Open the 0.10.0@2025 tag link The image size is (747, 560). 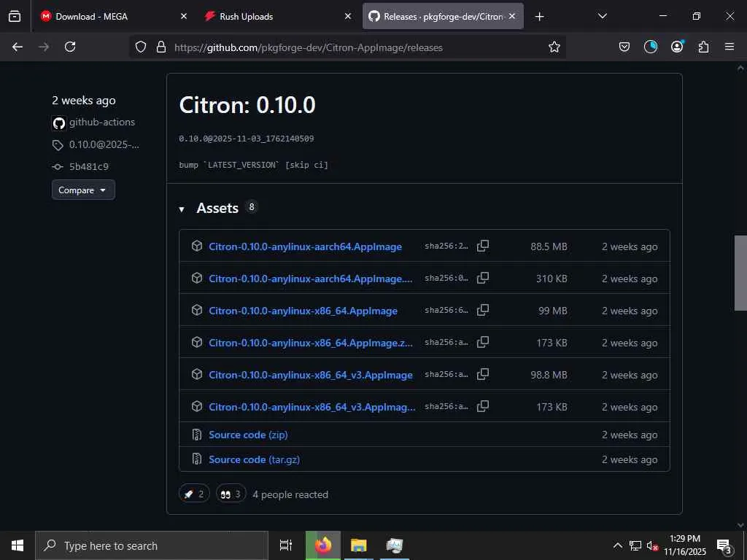coord(104,145)
